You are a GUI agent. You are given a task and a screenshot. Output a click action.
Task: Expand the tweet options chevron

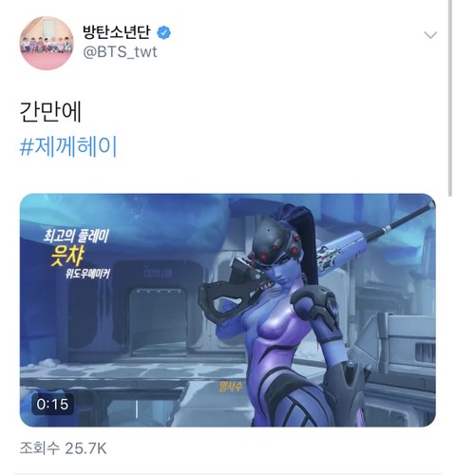(x=430, y=34)
